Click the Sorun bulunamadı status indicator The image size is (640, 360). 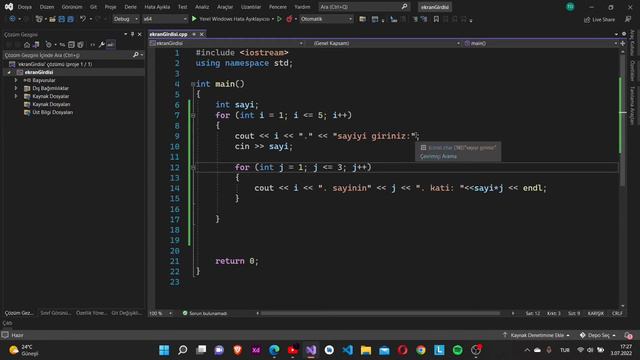tap(205, 313)
